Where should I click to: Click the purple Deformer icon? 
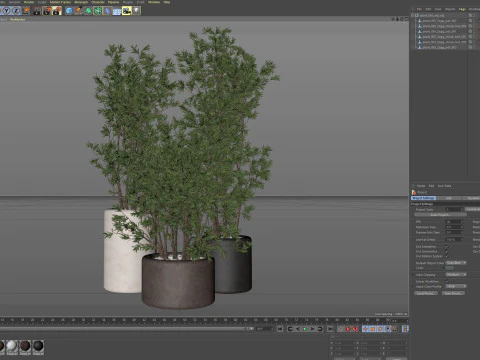click(x=107, y=11)
